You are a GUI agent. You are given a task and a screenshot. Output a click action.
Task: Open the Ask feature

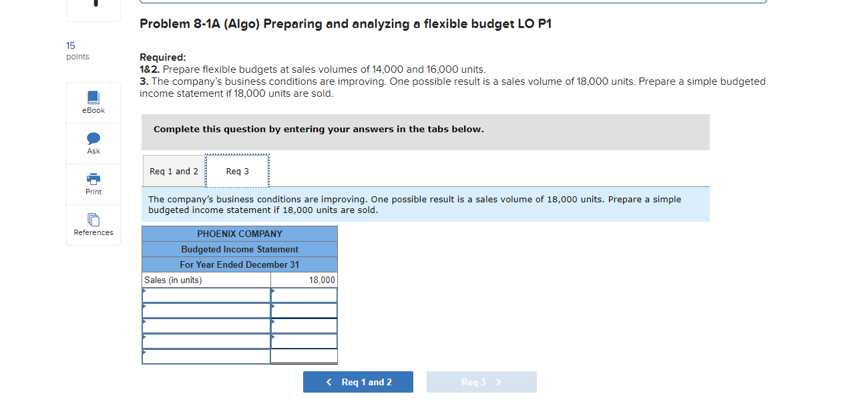(93, 143)
